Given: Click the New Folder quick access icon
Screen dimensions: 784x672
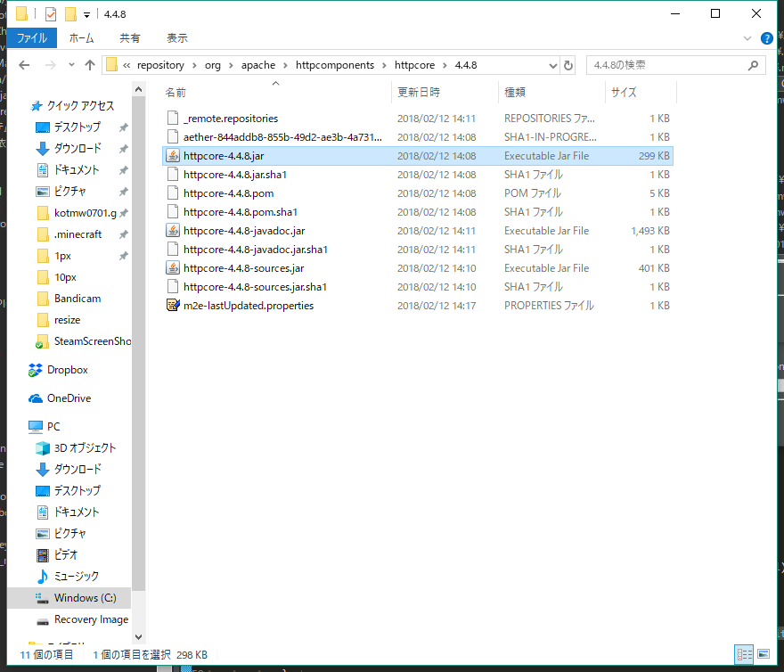Looking at the screenshot, I should (x=70, y=14).
